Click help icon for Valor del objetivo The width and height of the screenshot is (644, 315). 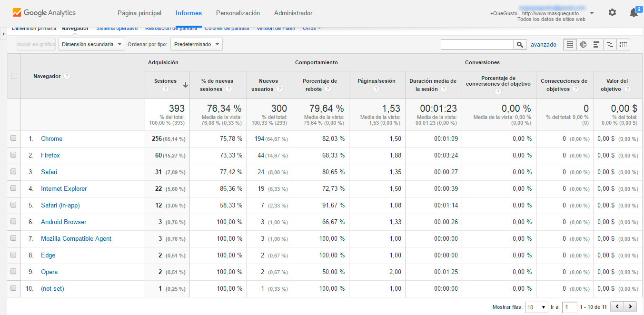pyautogui.click(x=627, y=89)
